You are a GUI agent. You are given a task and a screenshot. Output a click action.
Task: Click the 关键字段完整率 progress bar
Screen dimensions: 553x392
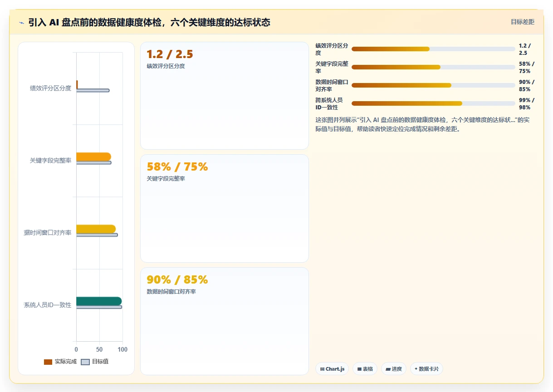(433, 67)
